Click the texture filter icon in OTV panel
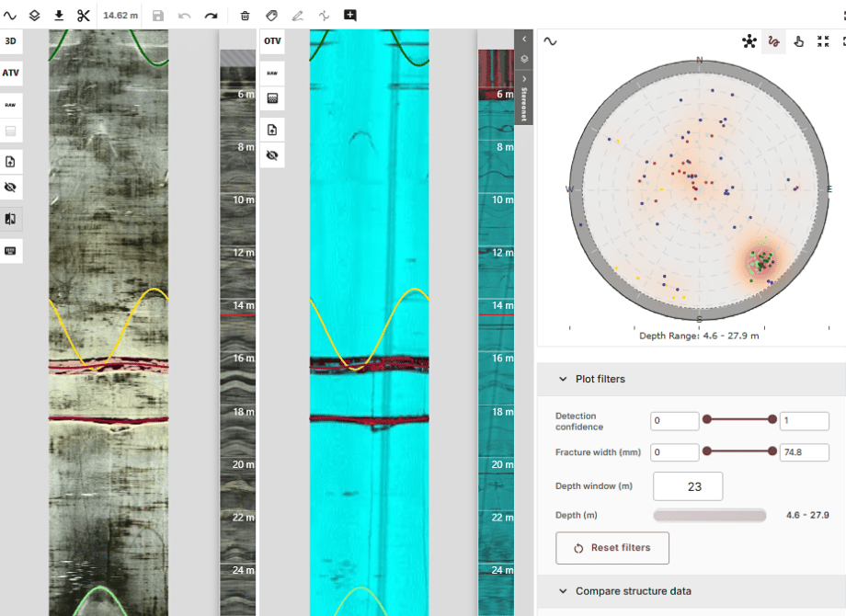The width and height of the screenshot is (846, 616). (x=272, y=98)
